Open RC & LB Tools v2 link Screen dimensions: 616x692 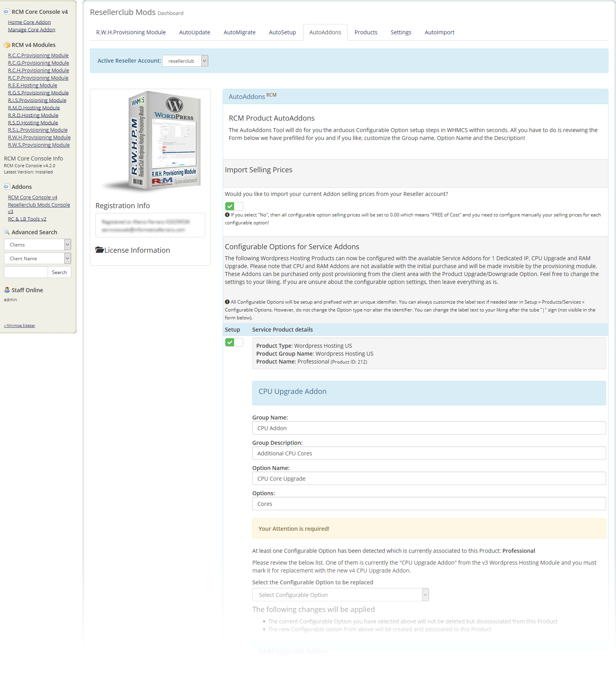(x=27, y=219)
